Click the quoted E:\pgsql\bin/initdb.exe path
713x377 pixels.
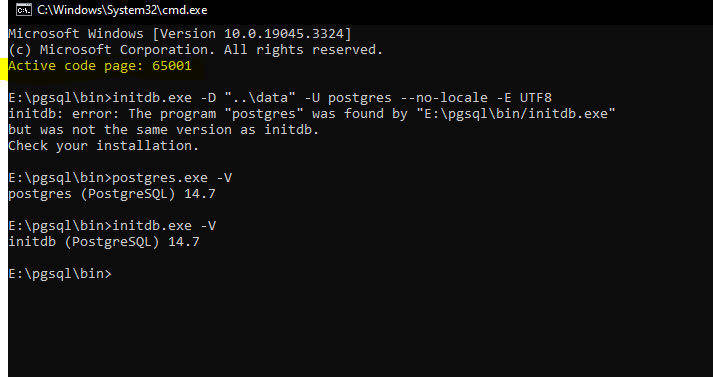click(x=516, y=114)
